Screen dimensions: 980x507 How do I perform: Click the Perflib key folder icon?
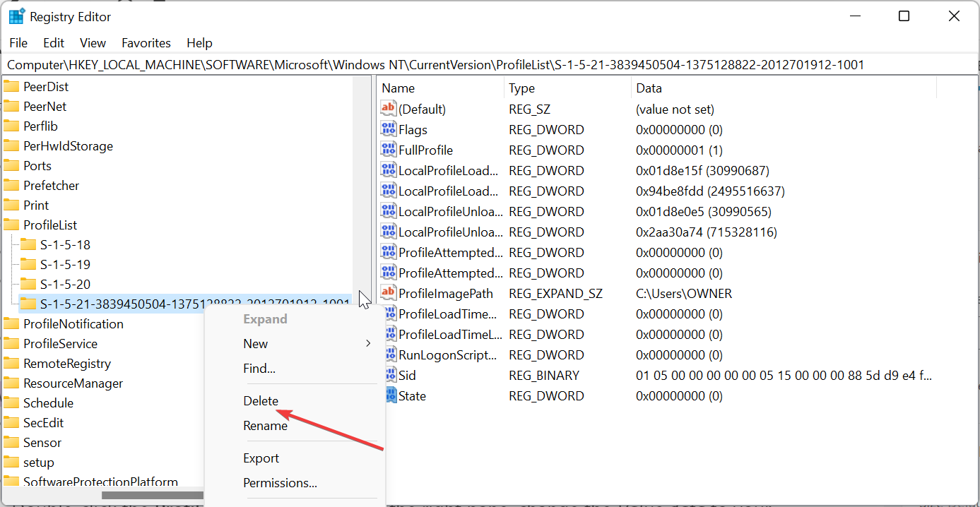pyautogui.click(x=11, y=126)
